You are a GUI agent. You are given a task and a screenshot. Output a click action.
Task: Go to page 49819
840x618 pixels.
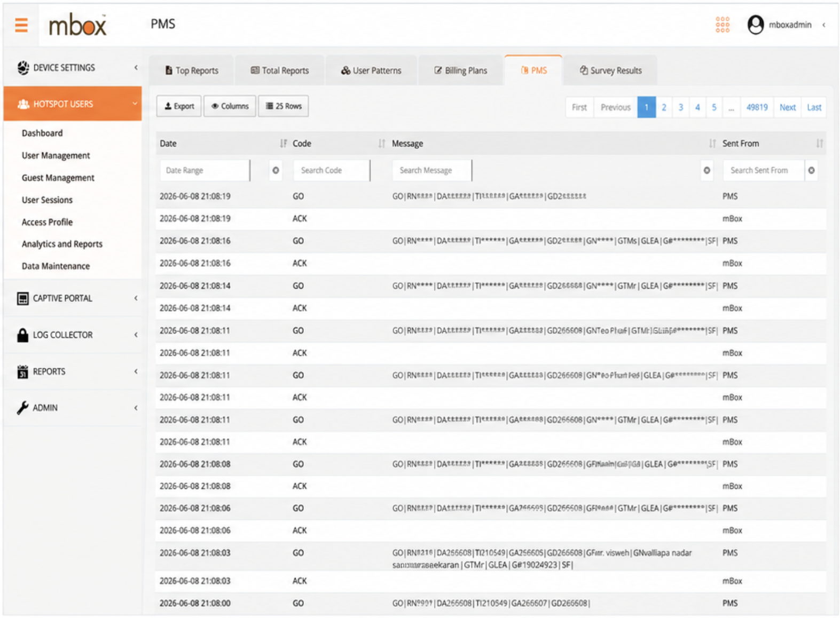tap(757, 107)
